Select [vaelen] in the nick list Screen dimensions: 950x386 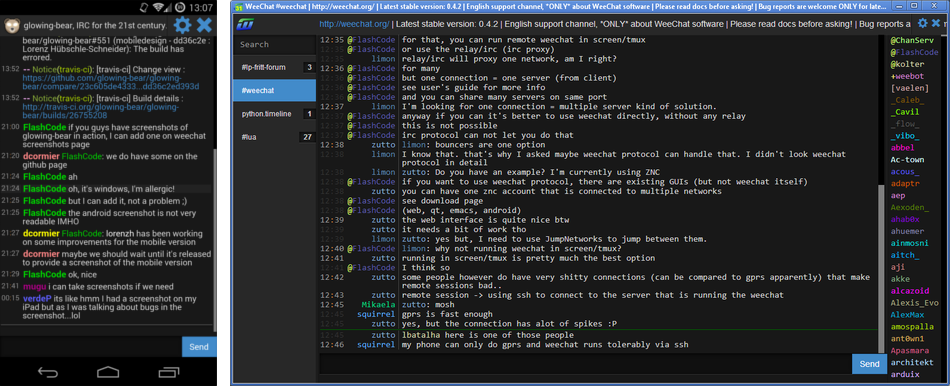(909, 88)
